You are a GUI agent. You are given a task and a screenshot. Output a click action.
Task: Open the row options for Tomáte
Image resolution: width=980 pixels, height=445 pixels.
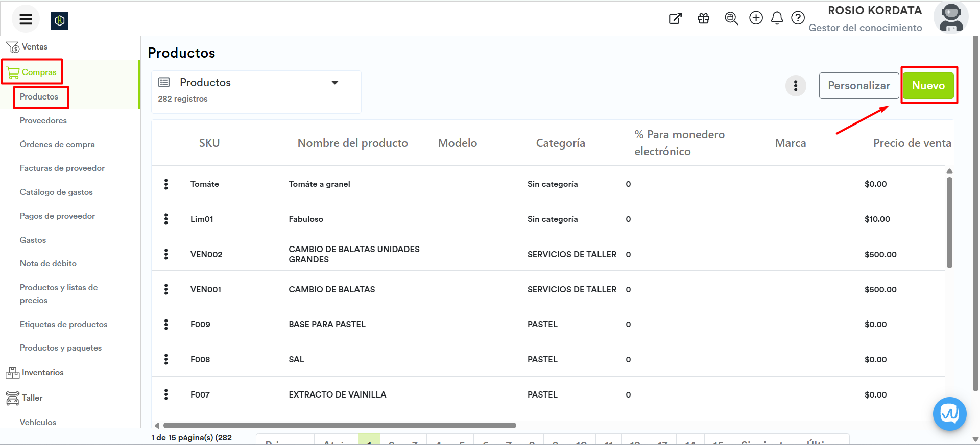(166, 184)
